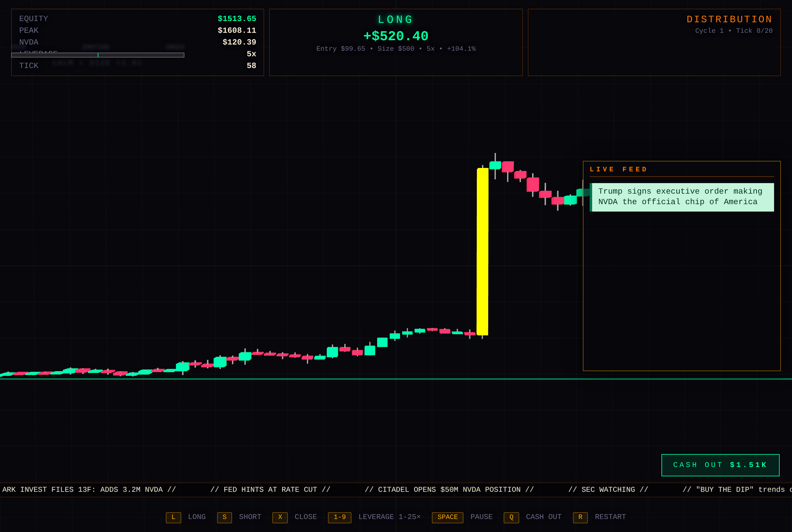The width and height of the screenshot is (792, 532).
Task: Select the tall yellow spike candle
Action: tap(482, 251)
